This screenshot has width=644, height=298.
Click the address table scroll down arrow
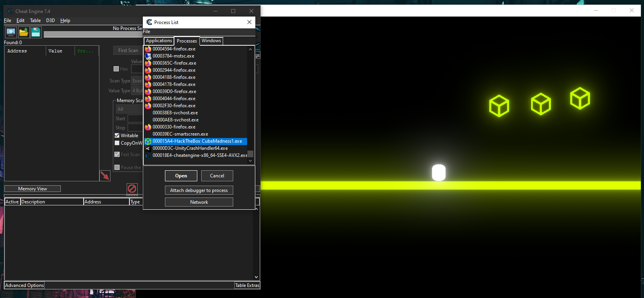256,277
